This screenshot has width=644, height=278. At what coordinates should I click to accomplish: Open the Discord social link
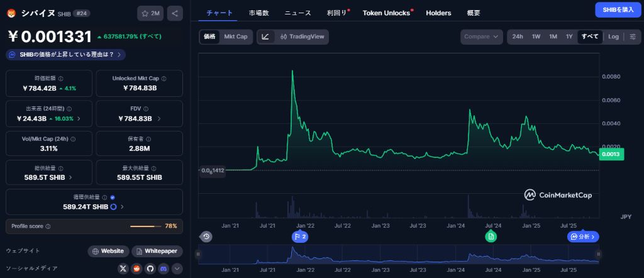coord(164,269)
